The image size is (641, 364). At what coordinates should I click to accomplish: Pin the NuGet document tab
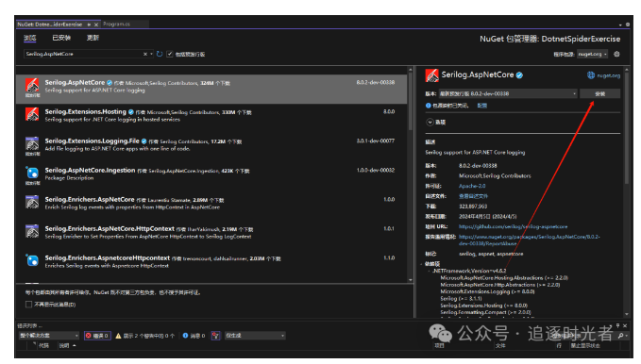89,25
